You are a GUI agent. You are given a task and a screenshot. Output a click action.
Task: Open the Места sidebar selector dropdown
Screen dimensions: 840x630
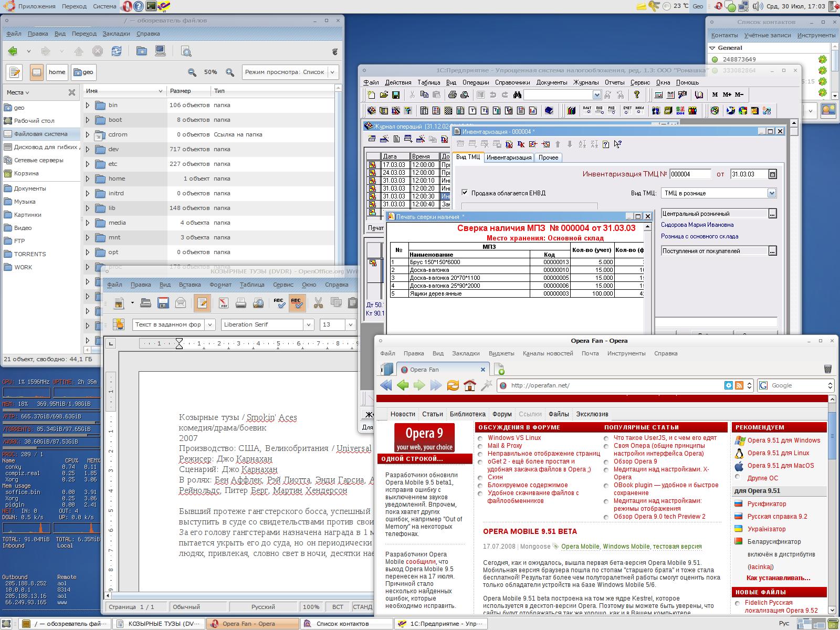pos(18,92)
